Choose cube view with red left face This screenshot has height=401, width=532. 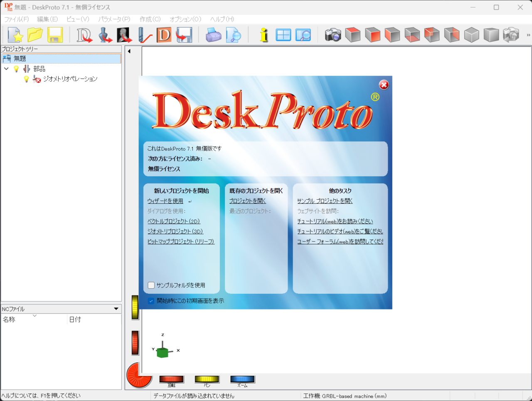[392, 35]
